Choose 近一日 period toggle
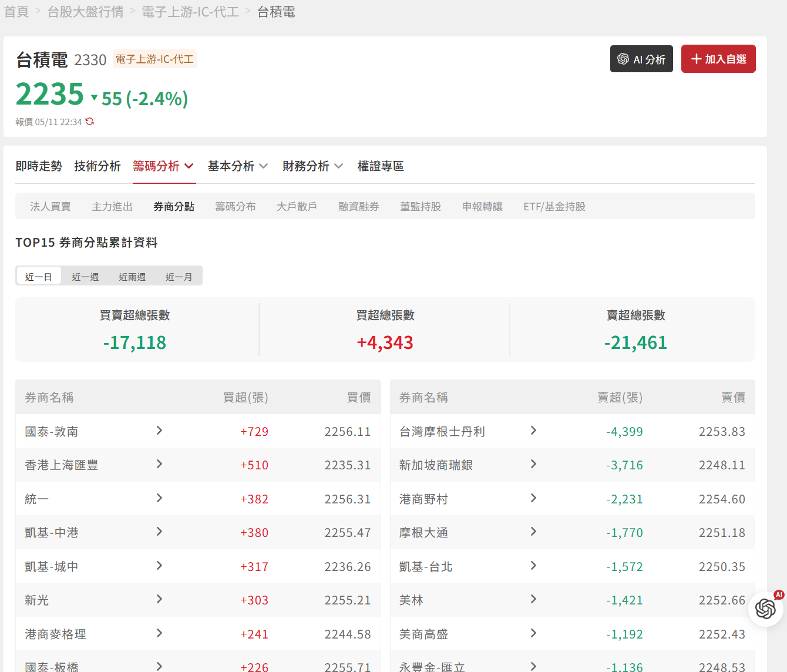 click(39, 277)
